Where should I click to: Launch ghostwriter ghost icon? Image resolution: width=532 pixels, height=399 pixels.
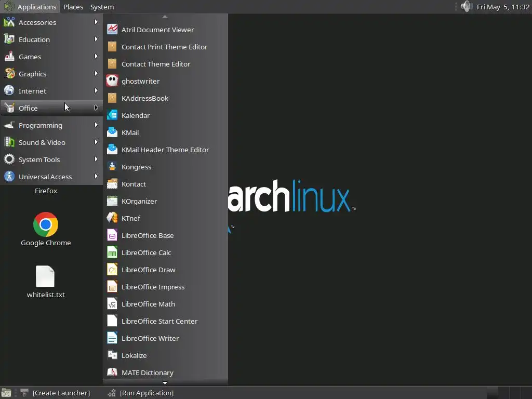coord(112,81)
